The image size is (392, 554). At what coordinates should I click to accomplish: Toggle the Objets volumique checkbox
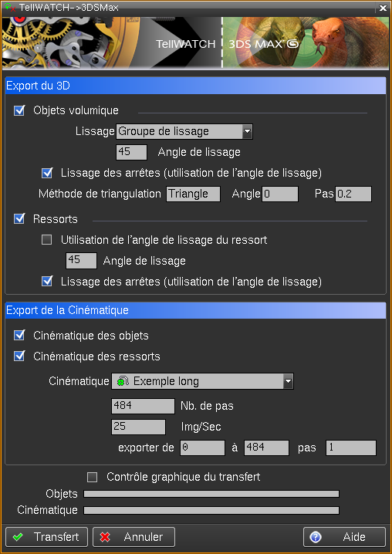pos(19,110)
